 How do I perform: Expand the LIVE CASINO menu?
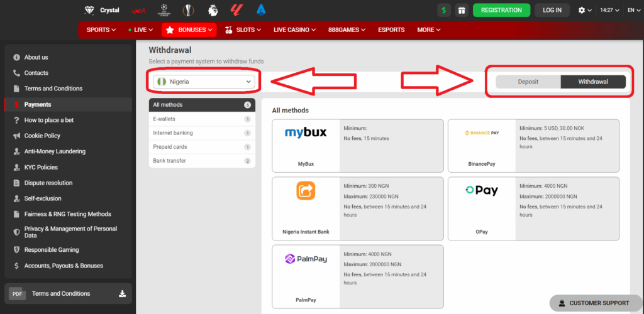click(x=294, y=30)
